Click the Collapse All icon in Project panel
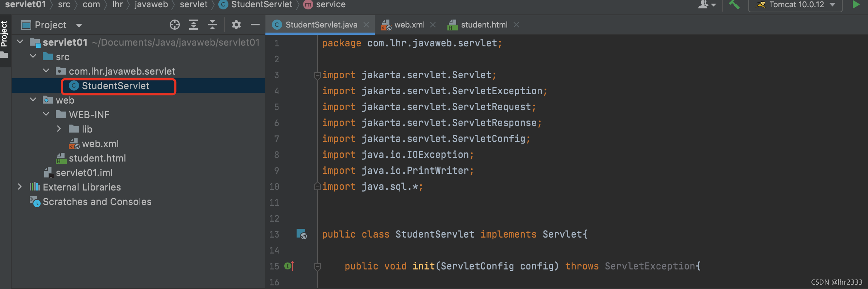The image size is (868, 289). 212,25
